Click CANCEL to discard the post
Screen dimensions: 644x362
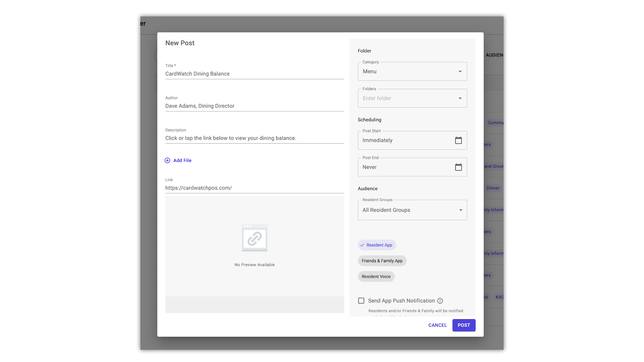pyautogui.click(x=438, y=325)
